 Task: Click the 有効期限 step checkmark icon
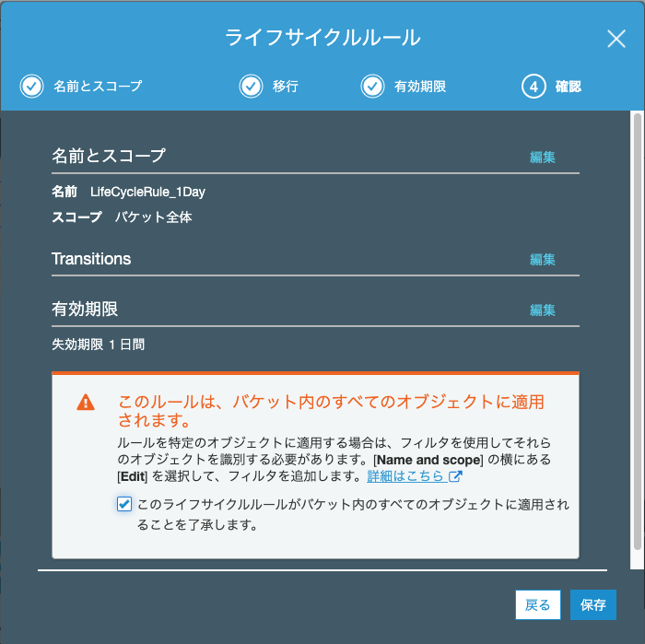click(372, 87)
